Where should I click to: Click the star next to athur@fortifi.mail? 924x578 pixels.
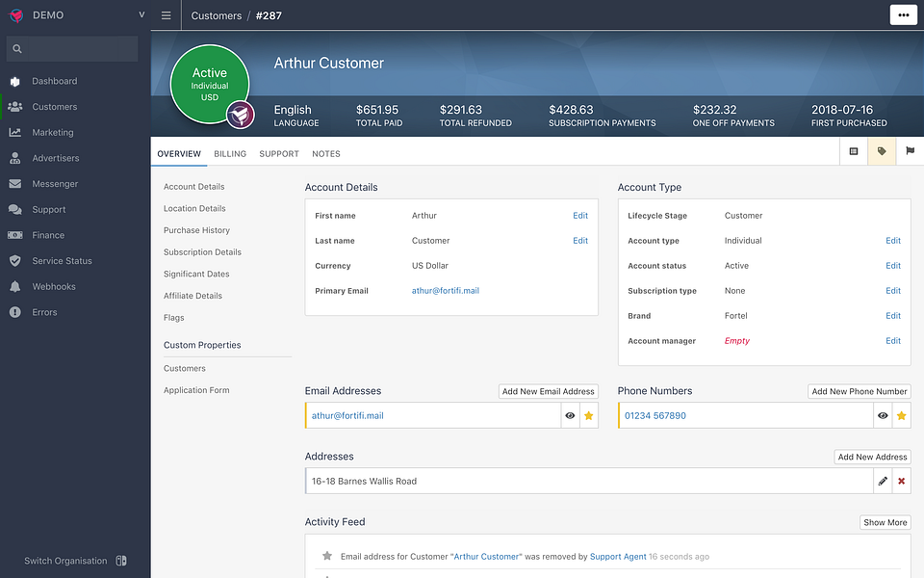(x=589, y=416)
